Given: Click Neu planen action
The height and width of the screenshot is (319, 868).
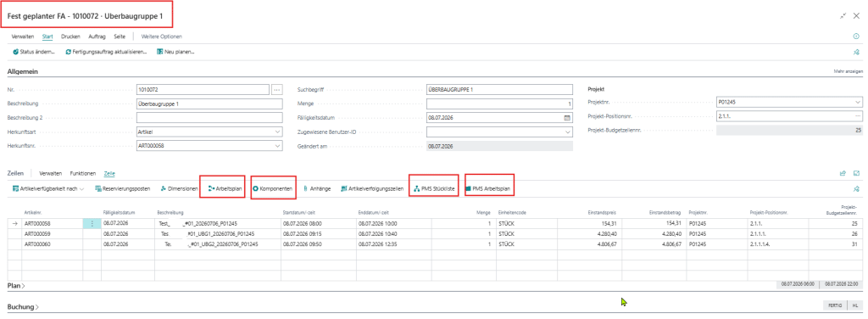Looking at the screenshot, I should [175, 52].
